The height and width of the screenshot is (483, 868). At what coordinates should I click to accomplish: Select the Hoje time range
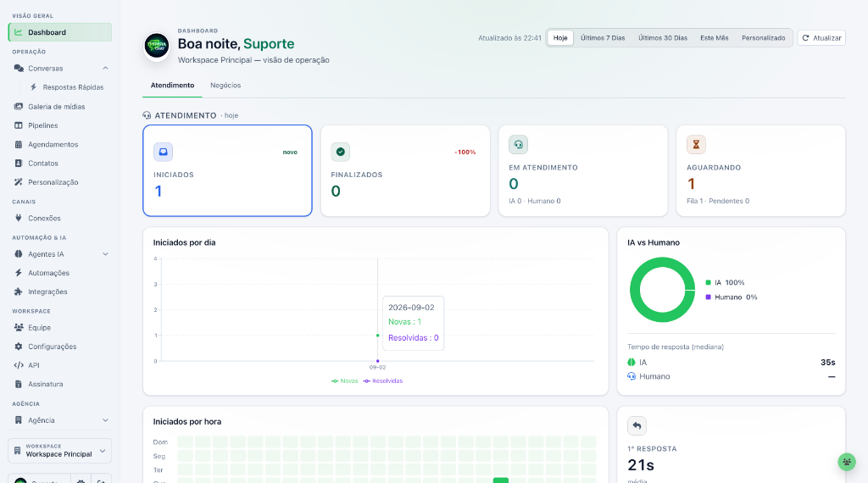pyautogui.click(x=560, y=37)
